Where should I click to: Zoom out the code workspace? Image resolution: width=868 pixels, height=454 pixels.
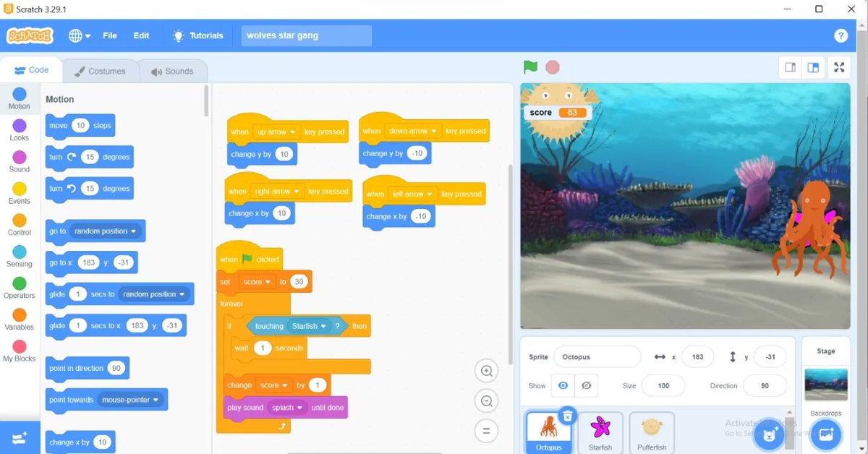click(487, 401)
